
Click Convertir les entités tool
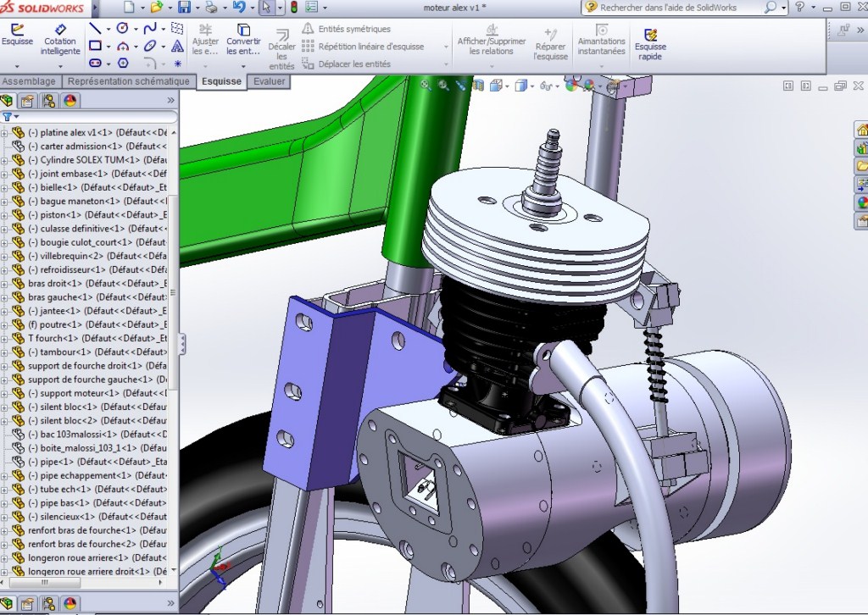coord(243,39)
